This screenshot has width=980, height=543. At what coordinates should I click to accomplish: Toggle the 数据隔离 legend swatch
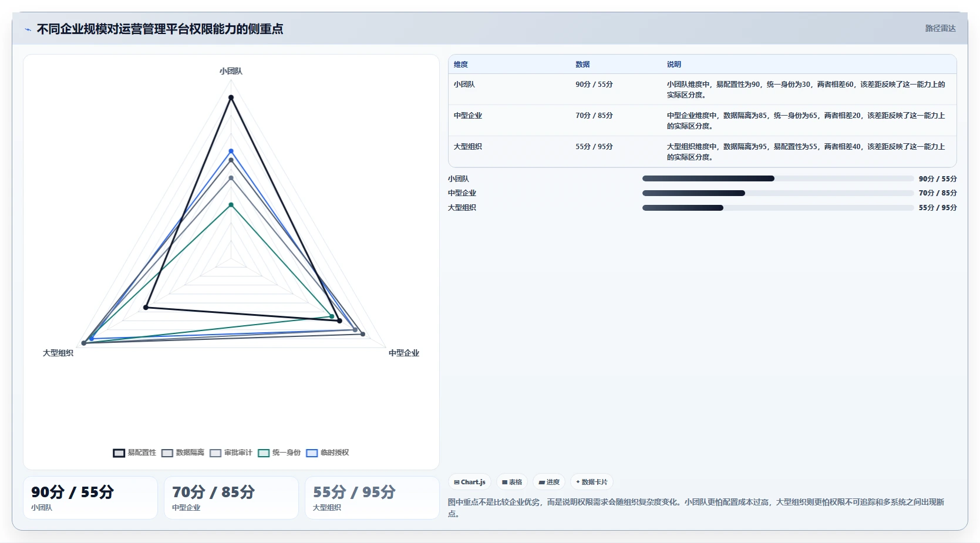tap(167, 453)
